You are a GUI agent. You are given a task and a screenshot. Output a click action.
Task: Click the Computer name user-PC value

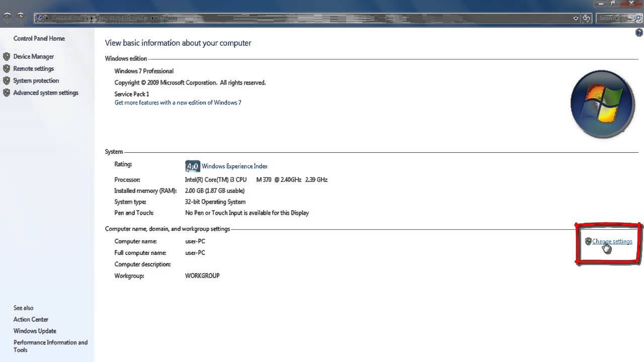pyautogui.click(x=195, y=241)
